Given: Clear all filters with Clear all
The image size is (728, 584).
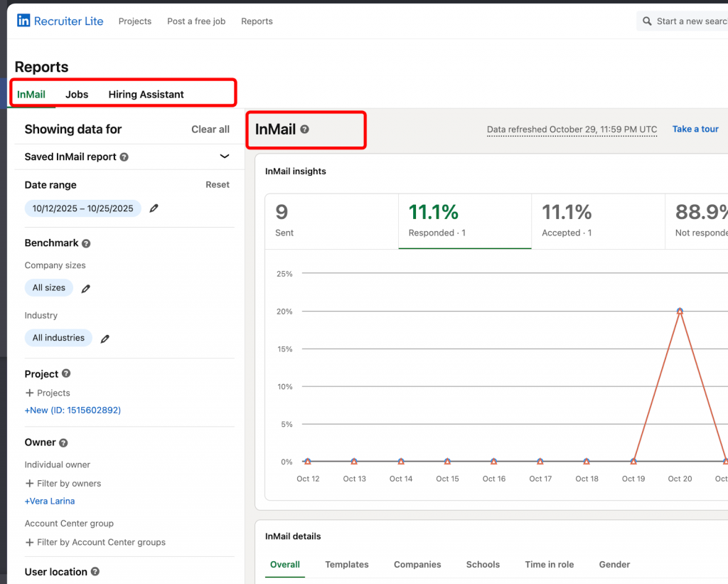Looking at the screenshot, I should (210, 129).
